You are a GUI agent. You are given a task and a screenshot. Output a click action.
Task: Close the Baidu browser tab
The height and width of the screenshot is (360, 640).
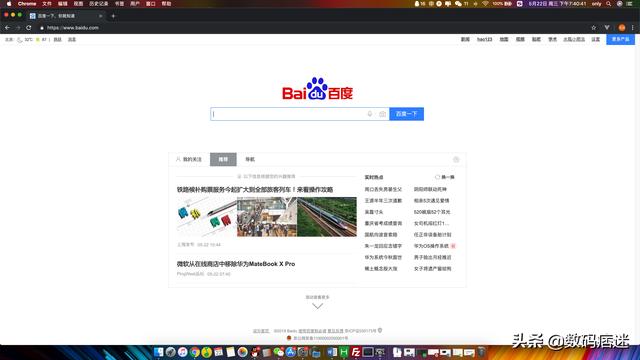point(100,16)
